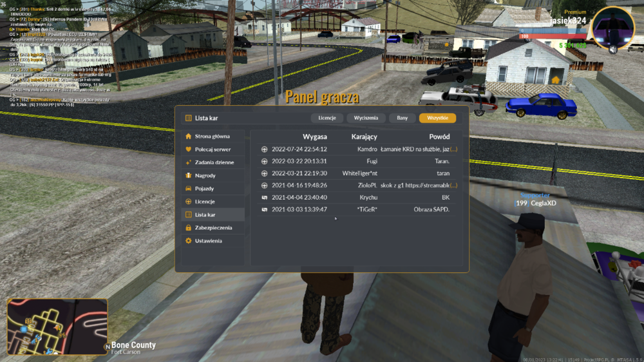644x362 pixels.
Task: Select the date 2022-07-24 22:54:12
Action: (299, 149)
